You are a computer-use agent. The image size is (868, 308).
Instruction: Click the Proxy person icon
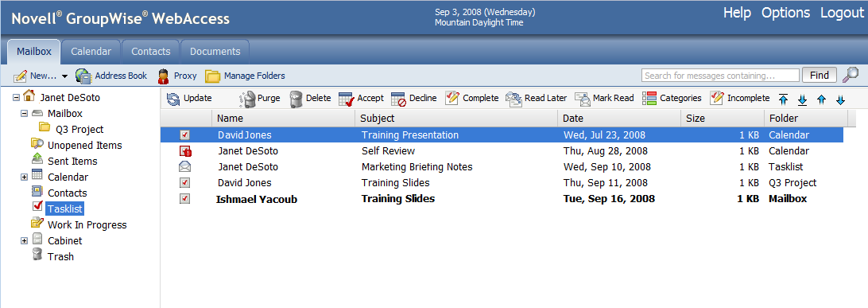coord(163,76)
